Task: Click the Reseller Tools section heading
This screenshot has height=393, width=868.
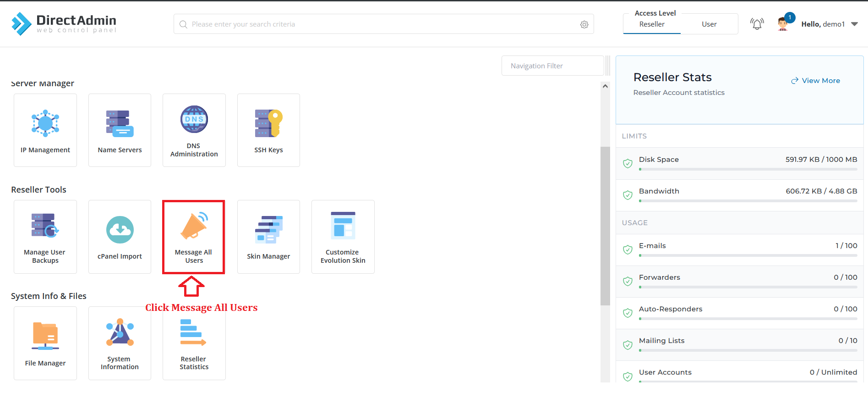Action: click(x=38, y=190)
